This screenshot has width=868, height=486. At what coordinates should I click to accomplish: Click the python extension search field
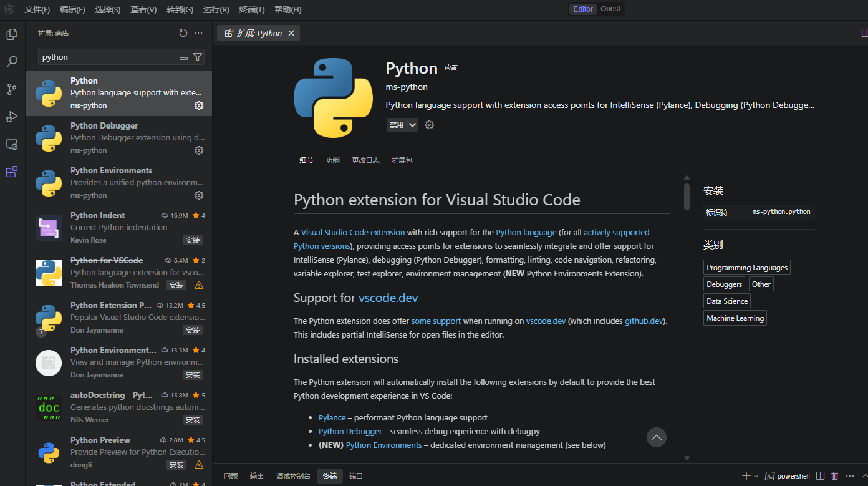tap(106, 57)
